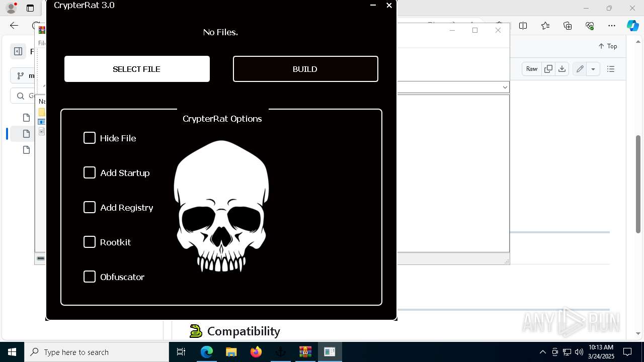Screen dimensions: 644x362
Task: Select the highlighted second file in tree
Action: click(x=27, y=134)
